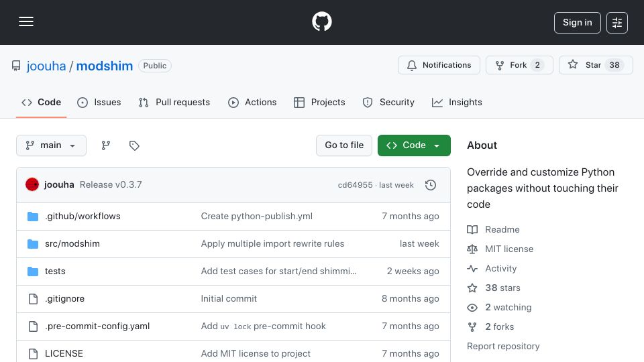
Task: Click the Public visibility badge
Action: tap(155, 66)
